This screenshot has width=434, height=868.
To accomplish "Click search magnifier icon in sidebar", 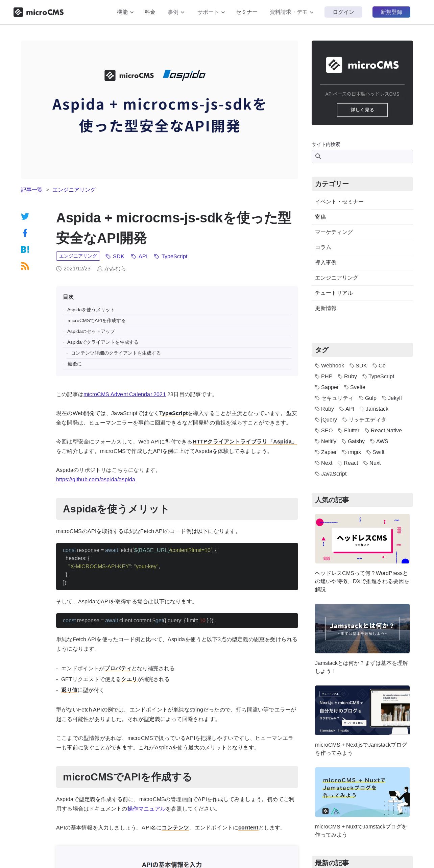I will pyautogui.click(x=318, y=156).
